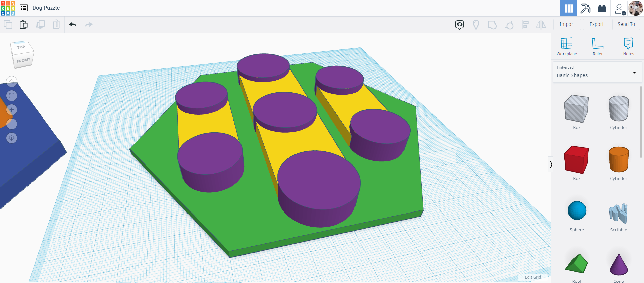This screenshot has height=283, width=644.
Task: Toggle the show all eye icon
Action: point(460,25)
